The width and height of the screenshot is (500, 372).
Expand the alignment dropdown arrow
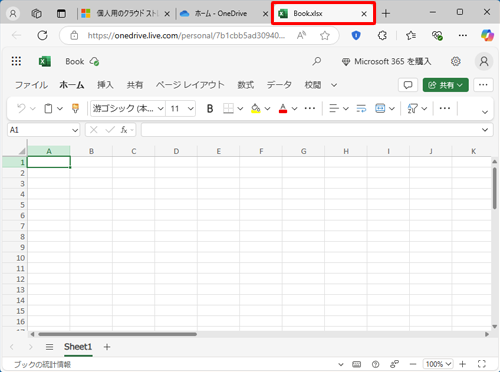(346, 109)
